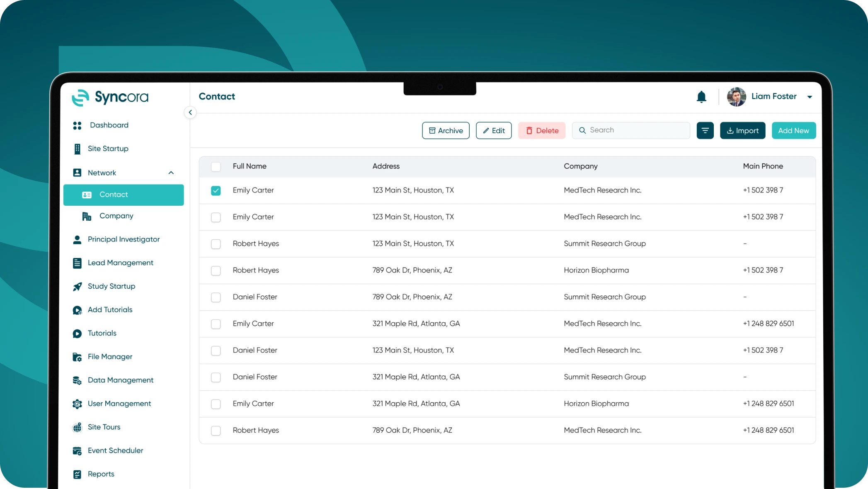
Task: Uncheck the first Emily Carter row checkbox
Action: 216,190
